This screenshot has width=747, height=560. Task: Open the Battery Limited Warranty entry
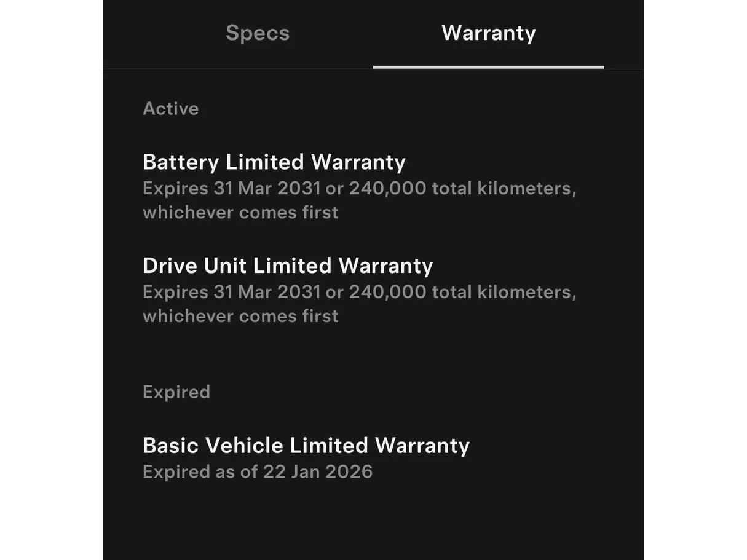274,162
